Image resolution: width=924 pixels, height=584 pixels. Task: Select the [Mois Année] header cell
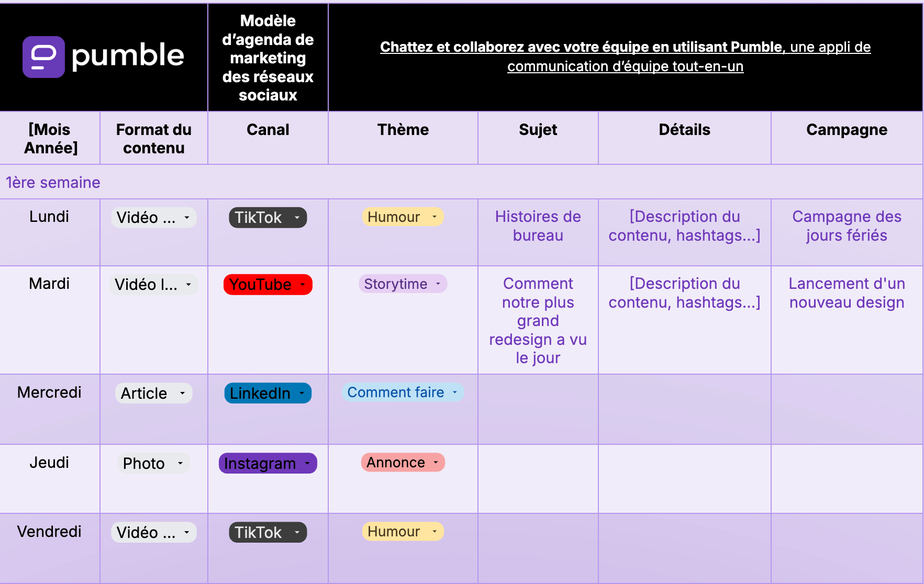click(x=50, y=138)
